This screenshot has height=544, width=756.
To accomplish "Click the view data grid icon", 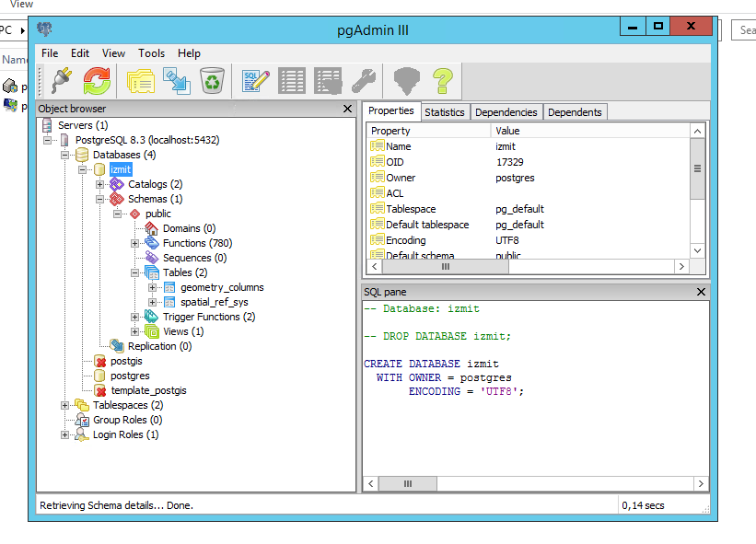I will [292, 81].
